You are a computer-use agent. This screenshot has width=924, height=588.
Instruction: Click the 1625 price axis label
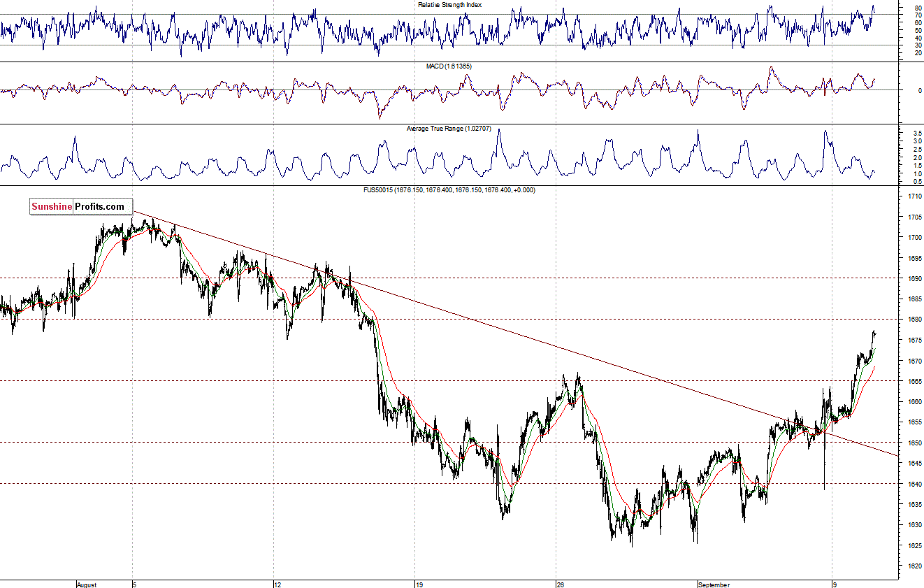pyautogui.click(x=915, y=546)
